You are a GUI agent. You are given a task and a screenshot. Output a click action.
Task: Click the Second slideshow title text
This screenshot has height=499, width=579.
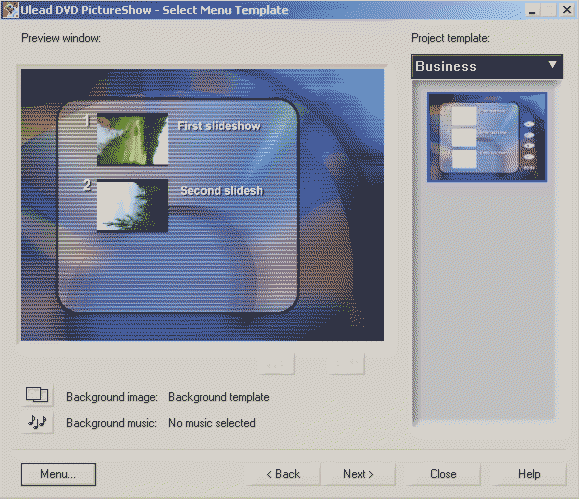pos(222,191)
